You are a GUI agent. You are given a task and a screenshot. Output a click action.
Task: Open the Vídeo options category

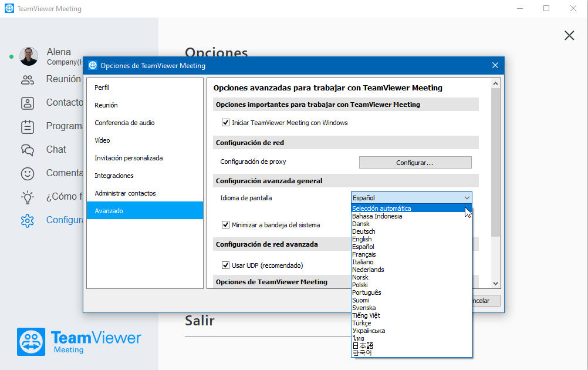(x=145, y=140)
